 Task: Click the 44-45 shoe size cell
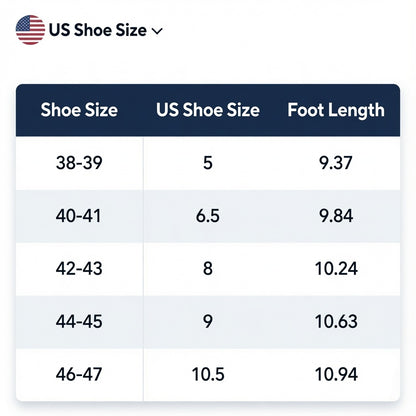79,322
